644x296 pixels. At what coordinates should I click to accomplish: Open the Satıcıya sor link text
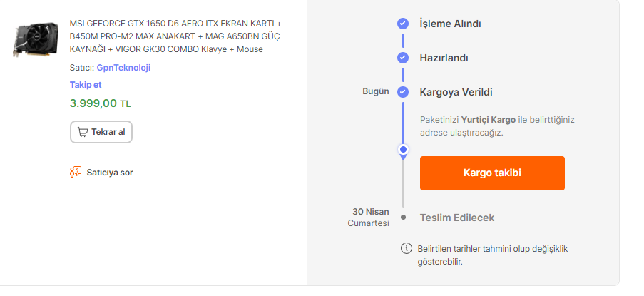(x=110, y=172)
